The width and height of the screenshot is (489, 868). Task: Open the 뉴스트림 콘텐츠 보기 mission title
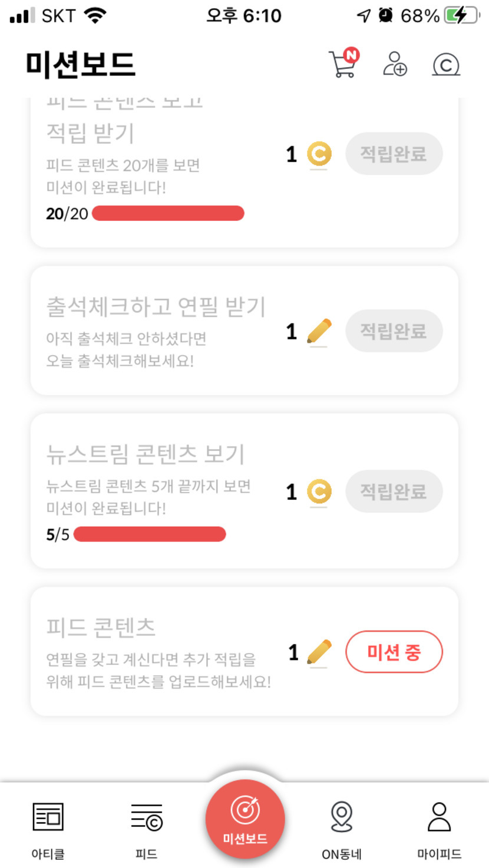click(x=145, y=454)
